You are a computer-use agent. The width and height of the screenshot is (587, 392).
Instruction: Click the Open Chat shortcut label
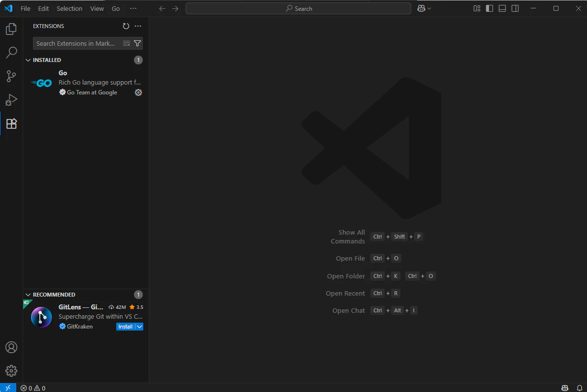[x=349, y=310]
